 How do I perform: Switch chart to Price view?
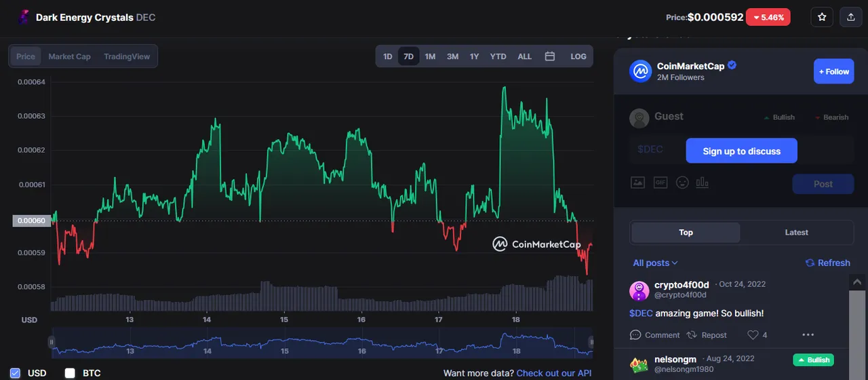(26, 56)
